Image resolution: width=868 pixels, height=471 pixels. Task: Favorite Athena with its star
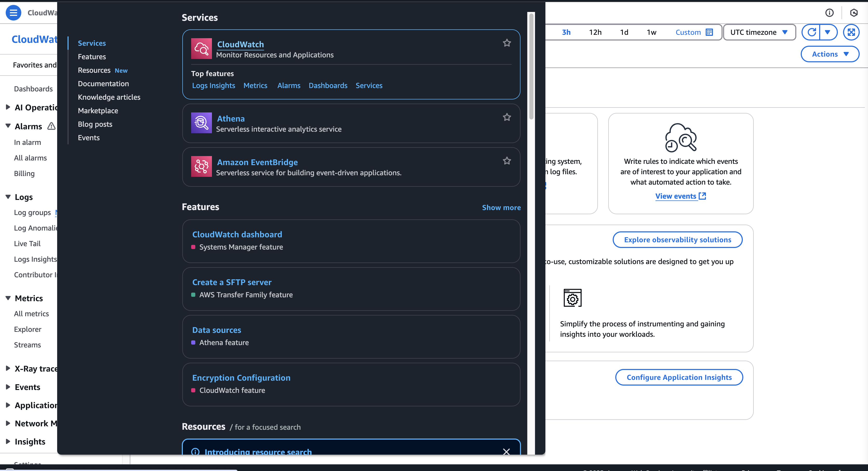coord(507,117)
